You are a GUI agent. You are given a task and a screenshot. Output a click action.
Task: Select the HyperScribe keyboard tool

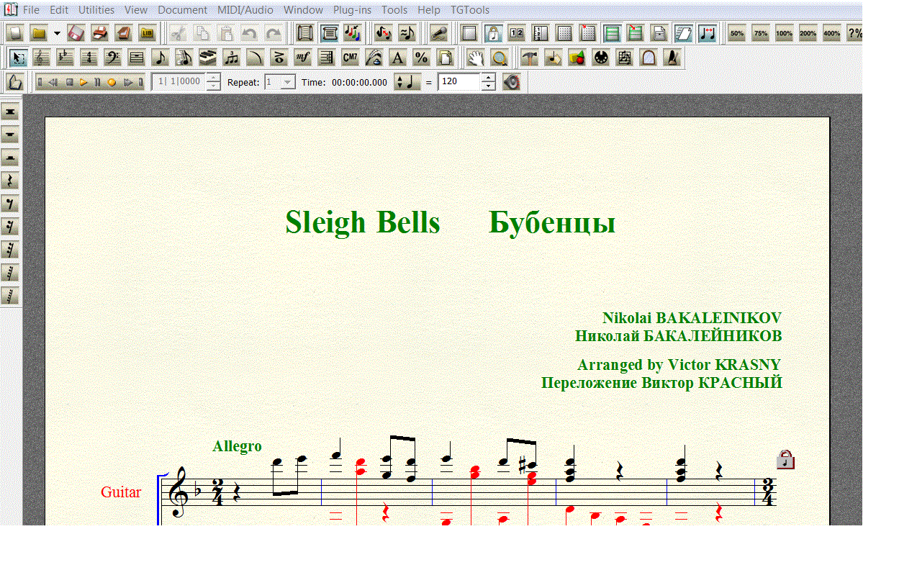coord(207,58)
